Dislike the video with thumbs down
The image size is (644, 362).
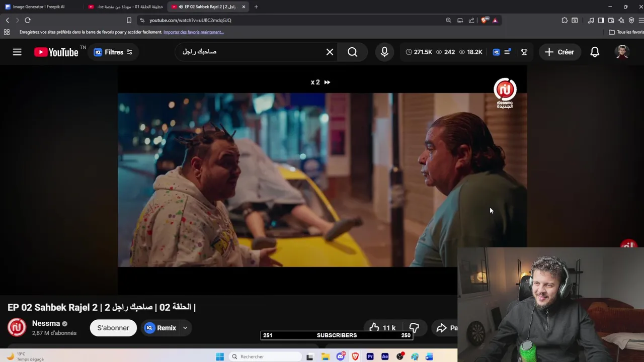click(414, 328)
